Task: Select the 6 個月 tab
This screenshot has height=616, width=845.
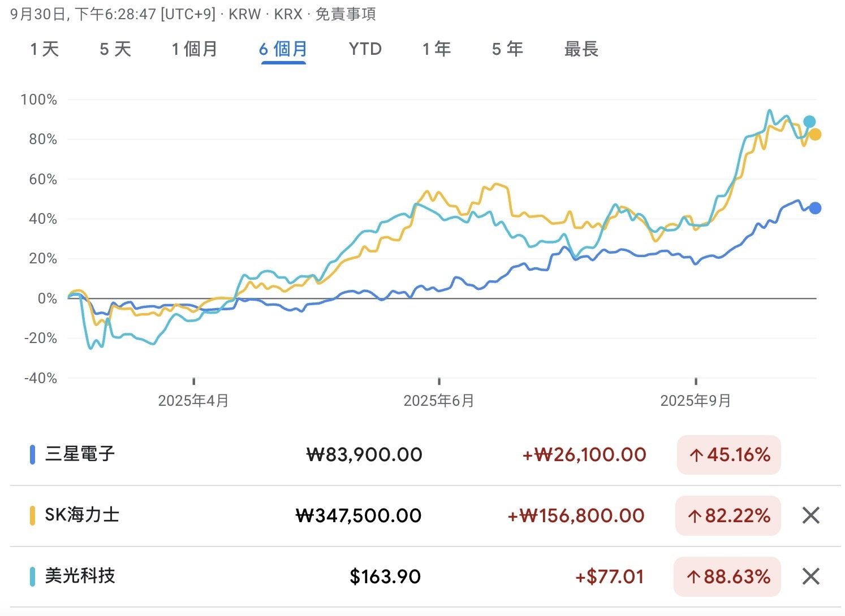Action: point(283,49)
